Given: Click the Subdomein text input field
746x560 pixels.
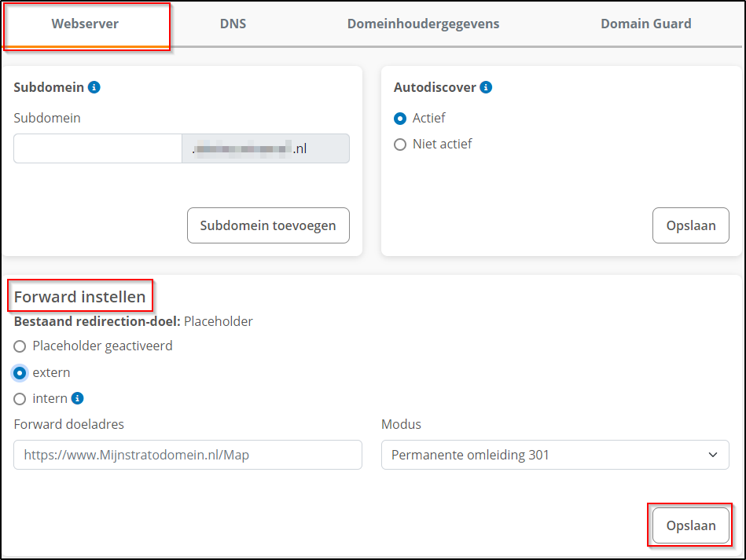Looking at the screenshot, I should point(97,148).
